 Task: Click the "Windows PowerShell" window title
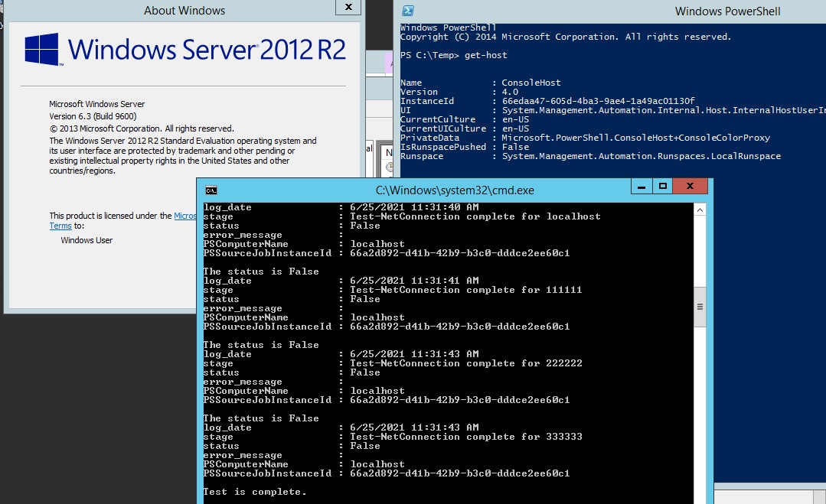pos(727,11)
